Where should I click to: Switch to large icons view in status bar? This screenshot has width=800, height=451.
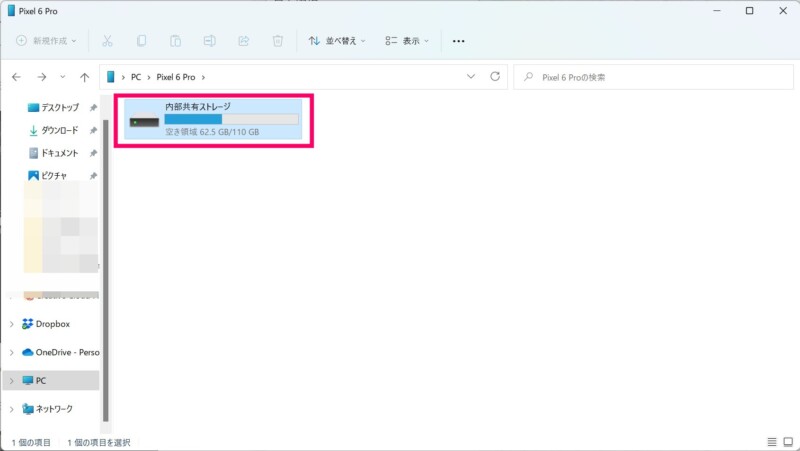coord(788,442)
